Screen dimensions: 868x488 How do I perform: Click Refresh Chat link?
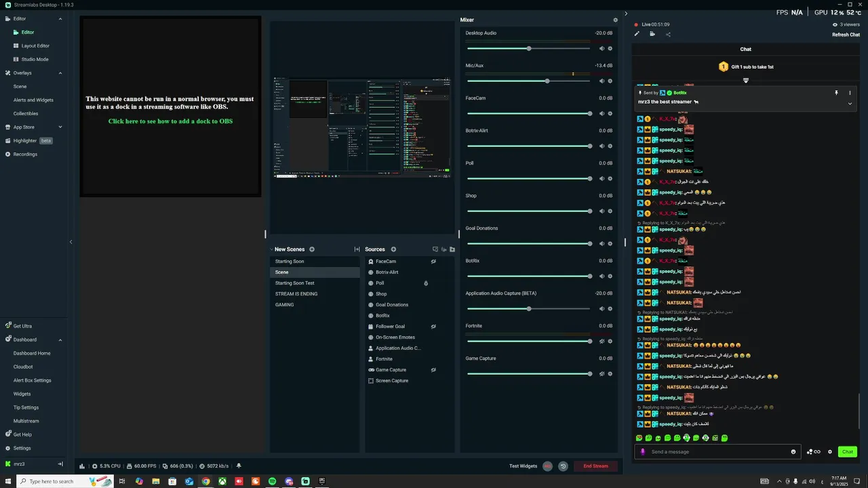tap(846, 35)
